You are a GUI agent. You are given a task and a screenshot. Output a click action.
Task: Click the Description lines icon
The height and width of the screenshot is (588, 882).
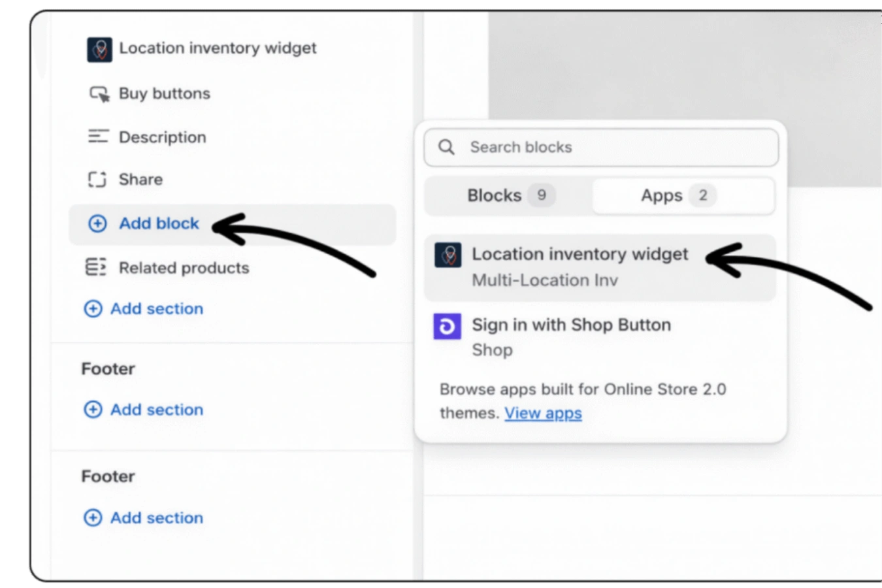pyautogui.click(x=98, y=137)
